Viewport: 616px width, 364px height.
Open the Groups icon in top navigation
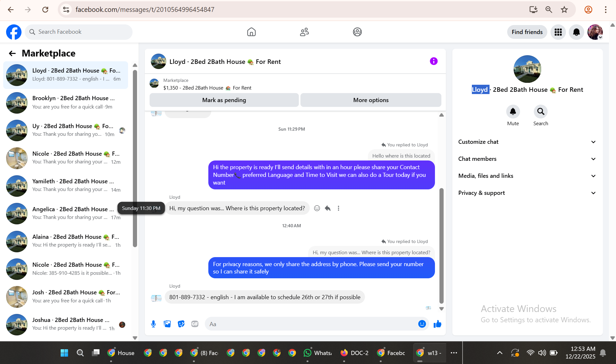tap(357, 32)
